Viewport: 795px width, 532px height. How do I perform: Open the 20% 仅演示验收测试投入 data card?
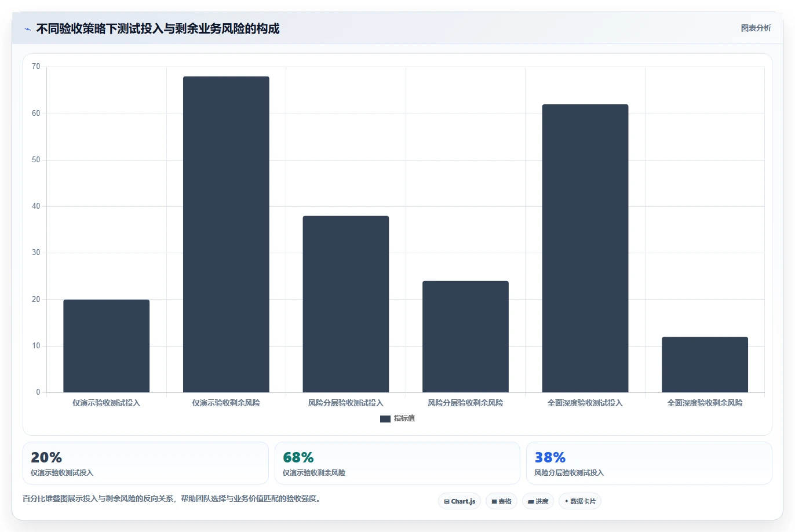(145, 463)
